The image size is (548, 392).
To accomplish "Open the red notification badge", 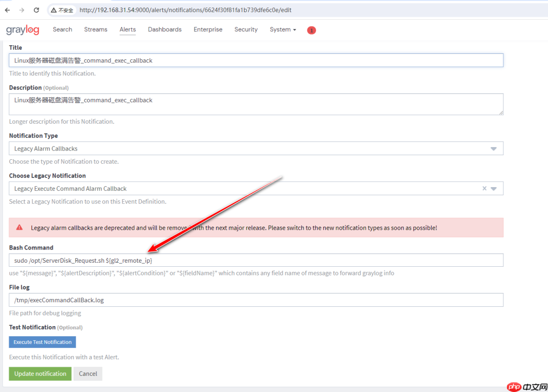I will pyautogui.click(x=312, y=30).
